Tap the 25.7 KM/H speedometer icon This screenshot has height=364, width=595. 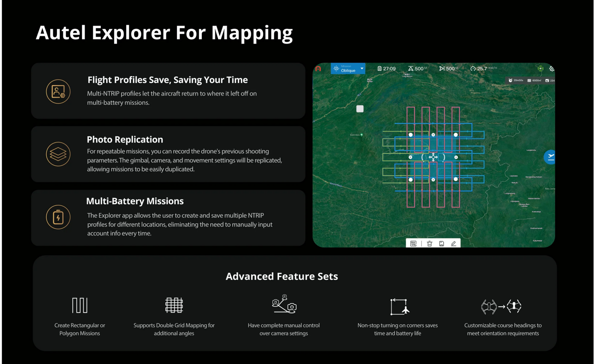tap(473, 69)
